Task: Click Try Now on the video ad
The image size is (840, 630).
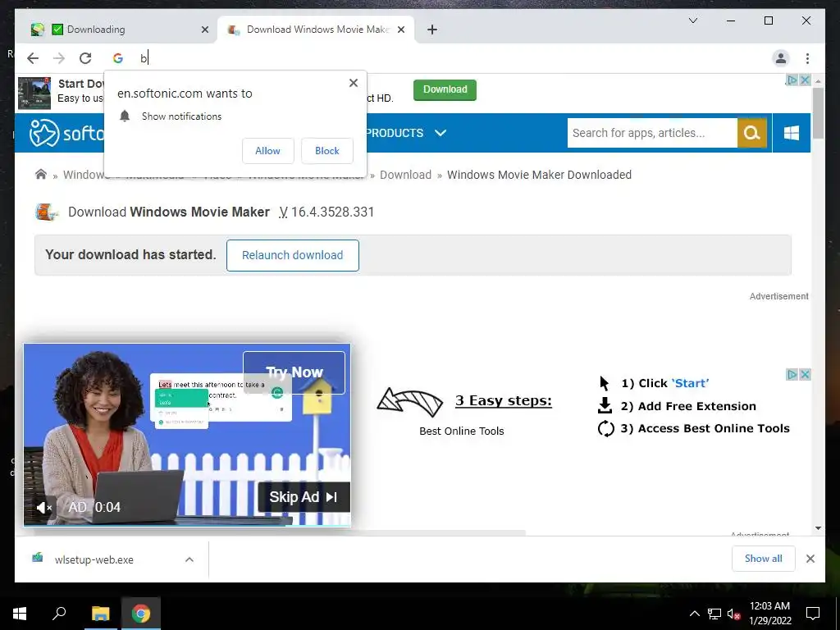Action: coord(294,372)
